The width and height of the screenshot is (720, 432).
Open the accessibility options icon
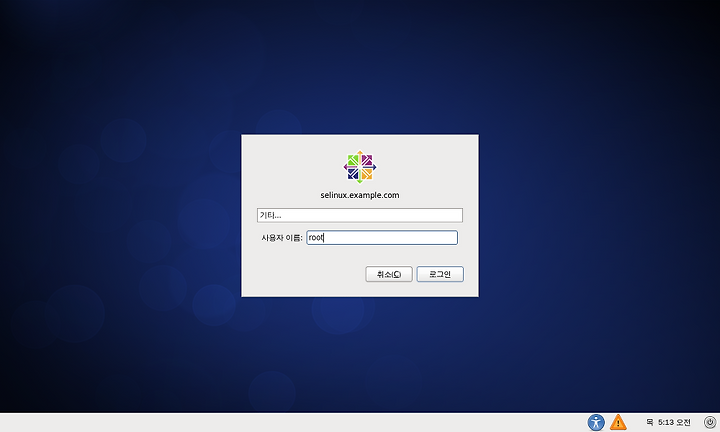pyautogui.click(x=596, y=422)
